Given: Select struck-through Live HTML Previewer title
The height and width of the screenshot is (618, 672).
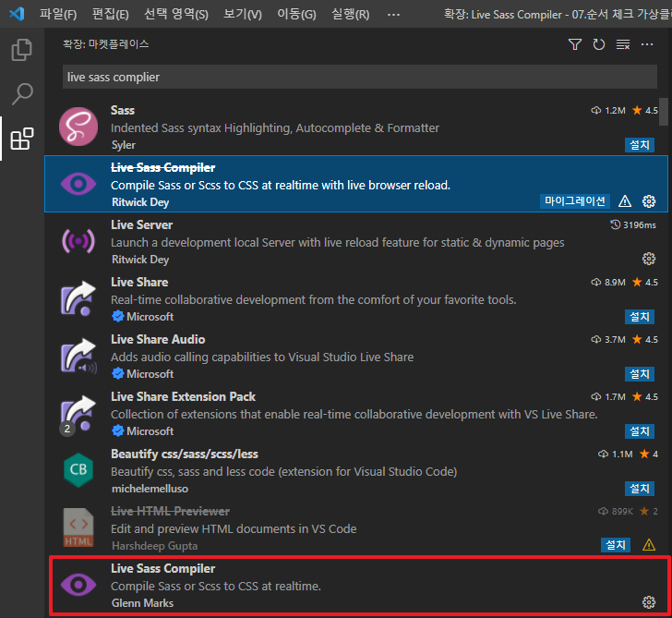Looking at the screenshot, I should [x=170, y=511].
